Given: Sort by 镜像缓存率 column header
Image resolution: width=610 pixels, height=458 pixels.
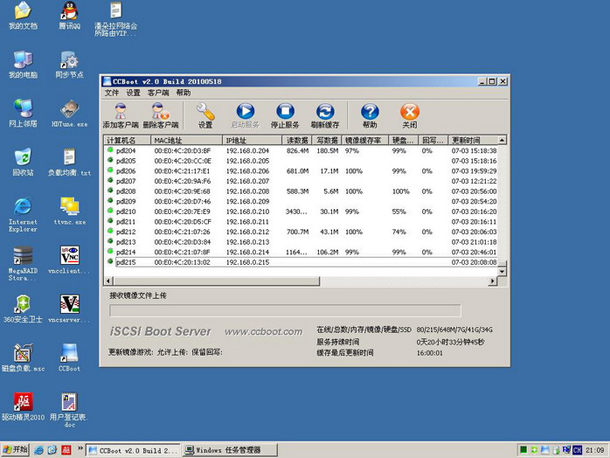Looking at the screenshot, I should point(365,140).
